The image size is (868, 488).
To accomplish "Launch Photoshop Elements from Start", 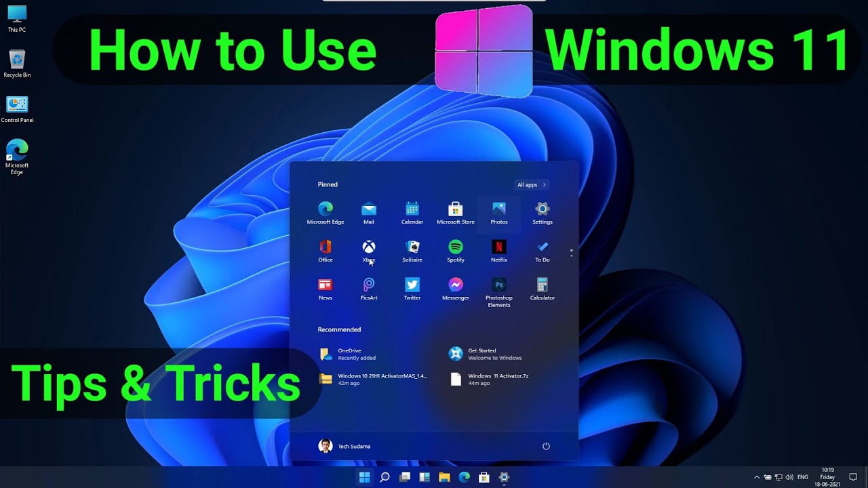I will 499,292.
